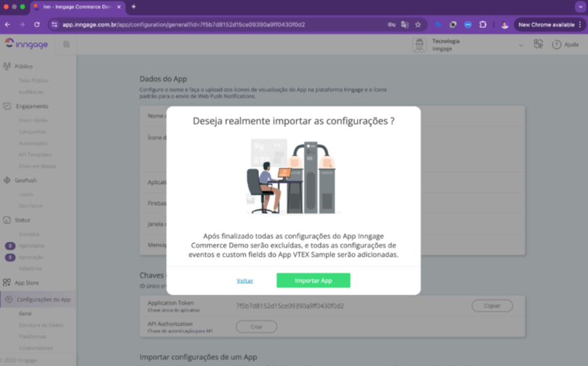This screenshot has width=588, height=366.
Task: Click New Chrome available button
Action: pos(550,24)
